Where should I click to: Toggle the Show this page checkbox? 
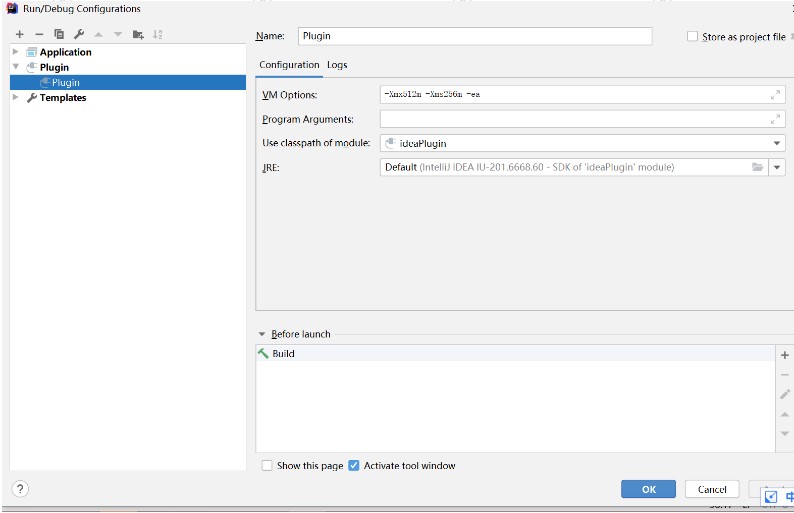(x=267, y=465)
